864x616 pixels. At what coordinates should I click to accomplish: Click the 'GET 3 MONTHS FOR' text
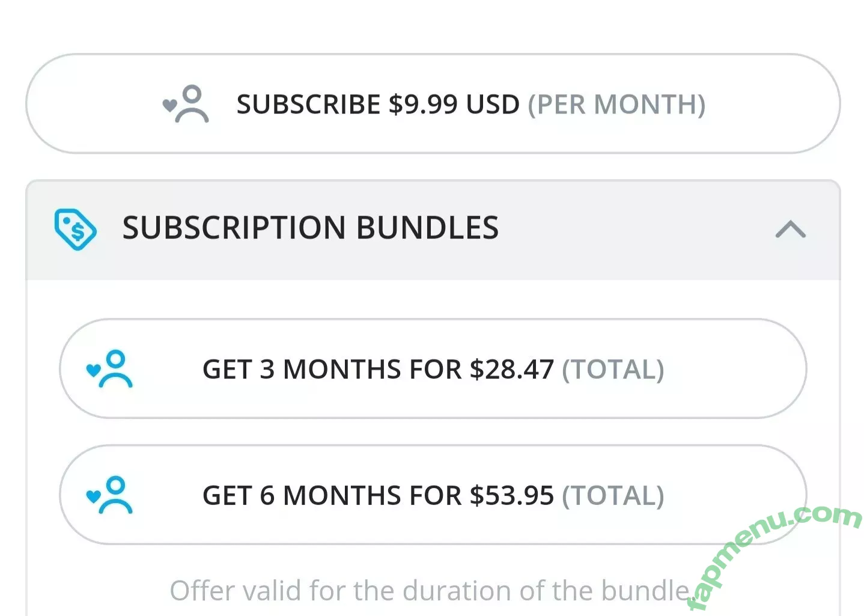[332, 370]
